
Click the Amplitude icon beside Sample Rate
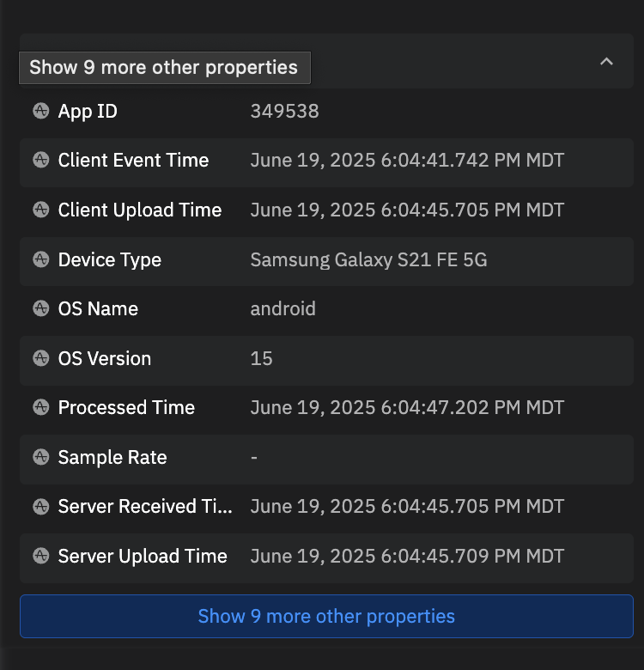click(40, 457)
